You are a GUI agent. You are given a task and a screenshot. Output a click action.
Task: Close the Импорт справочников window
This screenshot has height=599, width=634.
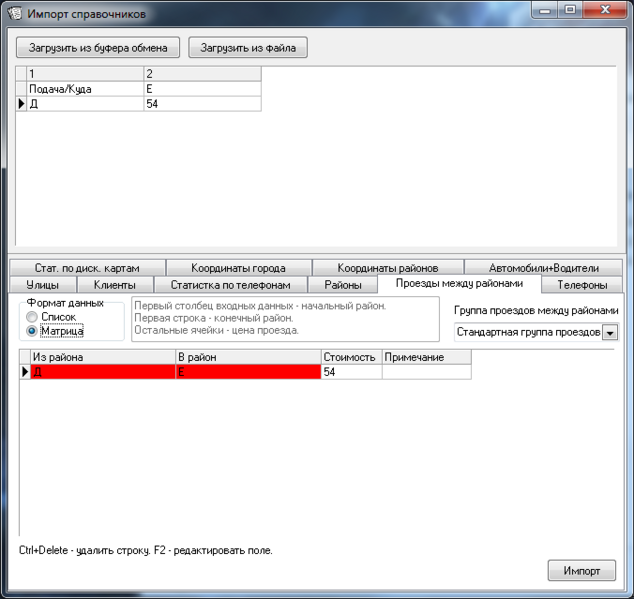[605, 10]
